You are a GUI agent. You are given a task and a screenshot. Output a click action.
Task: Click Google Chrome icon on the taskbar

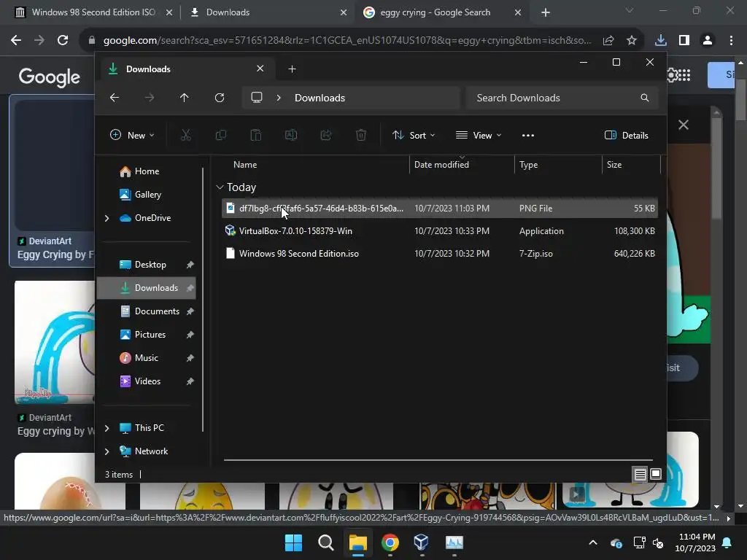390,542
